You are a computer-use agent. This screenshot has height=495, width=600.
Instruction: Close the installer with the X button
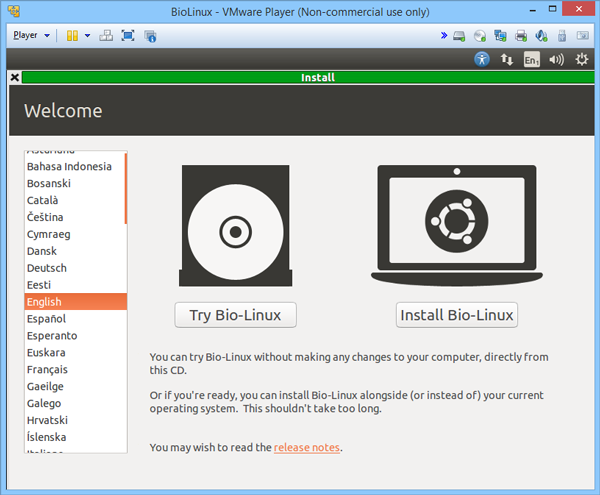point(15,78)
